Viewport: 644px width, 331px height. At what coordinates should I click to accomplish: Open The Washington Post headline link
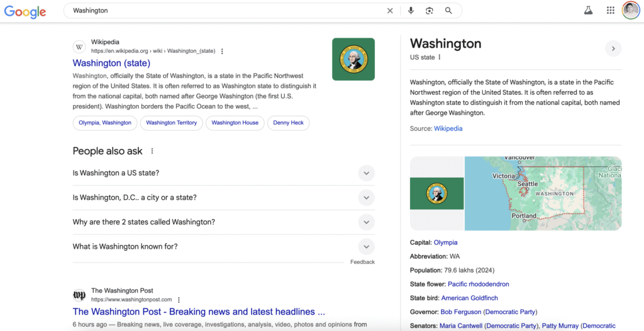[x=199, y=312]
